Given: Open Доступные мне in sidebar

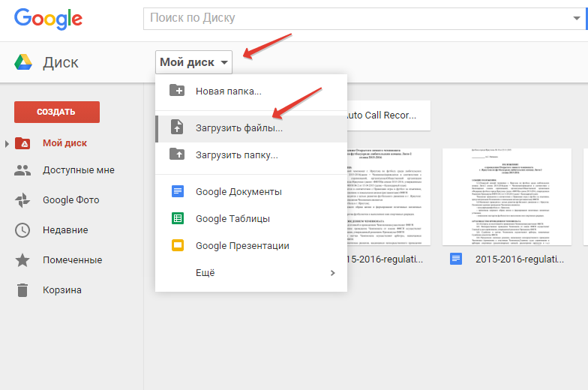Looking at the screenshot, I should tap(78, 170).
